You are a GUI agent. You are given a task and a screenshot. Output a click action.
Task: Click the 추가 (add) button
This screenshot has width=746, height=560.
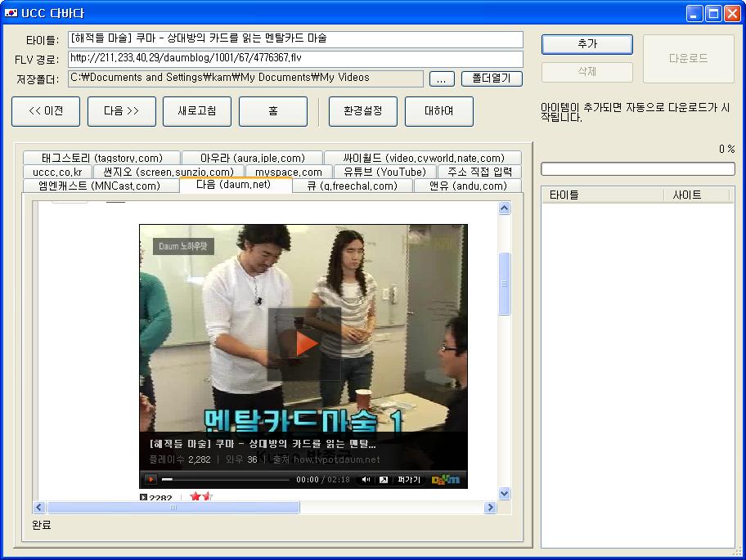[x=586, y=44]
